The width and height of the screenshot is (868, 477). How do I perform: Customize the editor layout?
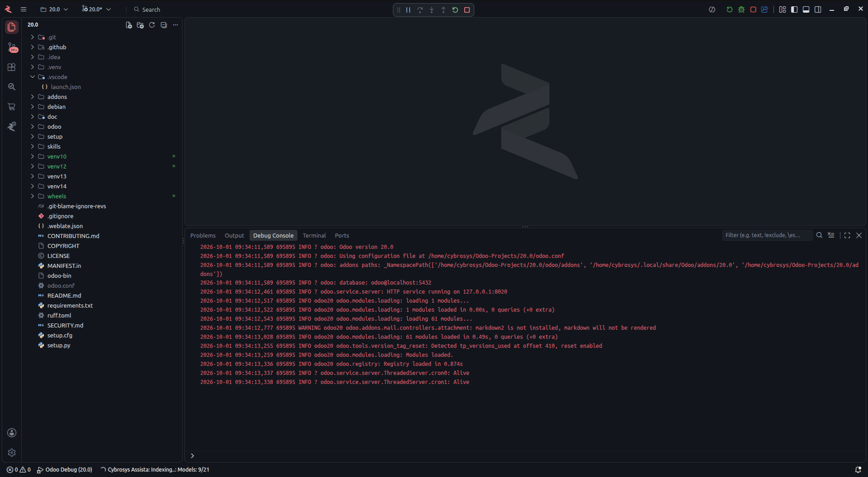click(x=783, y=9)
